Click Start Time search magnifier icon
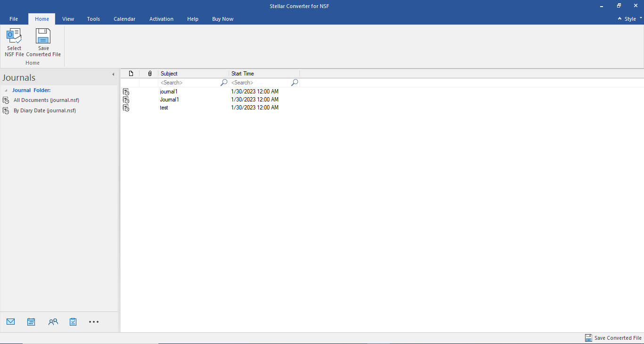644x344 pixels. pos(295,83)
